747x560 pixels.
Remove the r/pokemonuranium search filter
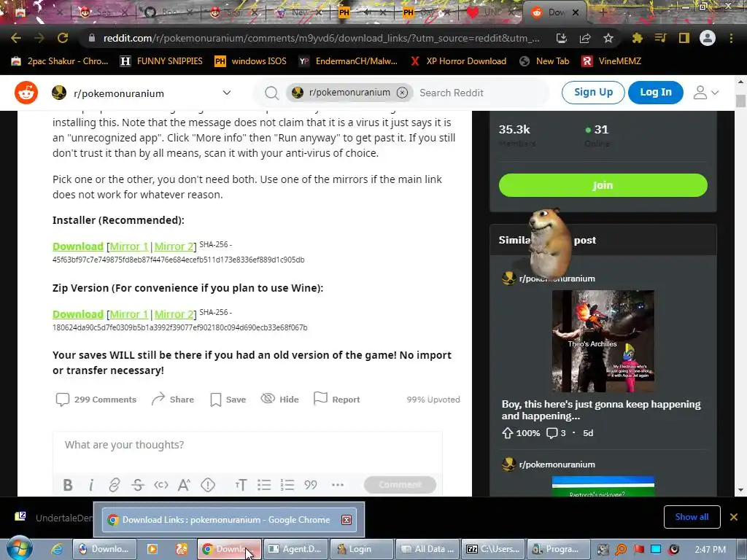click(402, 93)
